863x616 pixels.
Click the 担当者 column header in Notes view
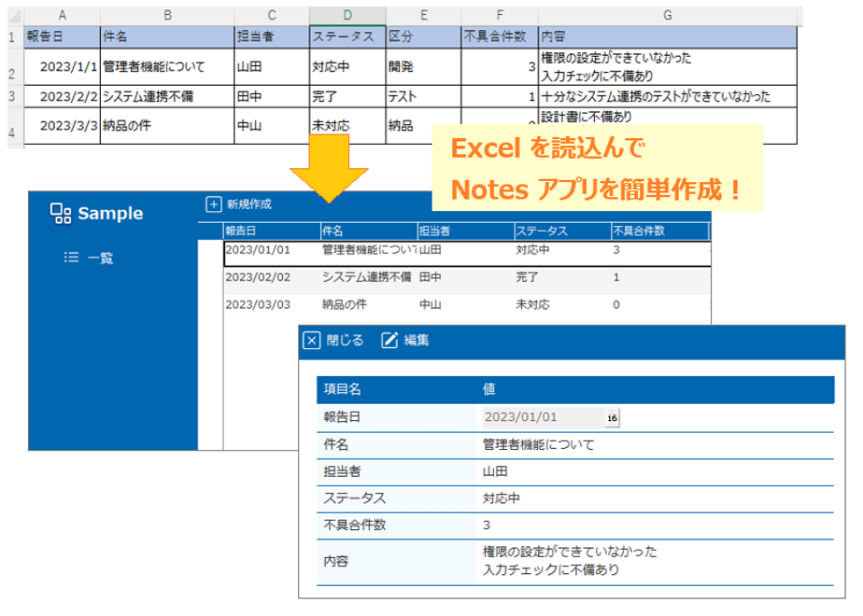coord(466,231)
